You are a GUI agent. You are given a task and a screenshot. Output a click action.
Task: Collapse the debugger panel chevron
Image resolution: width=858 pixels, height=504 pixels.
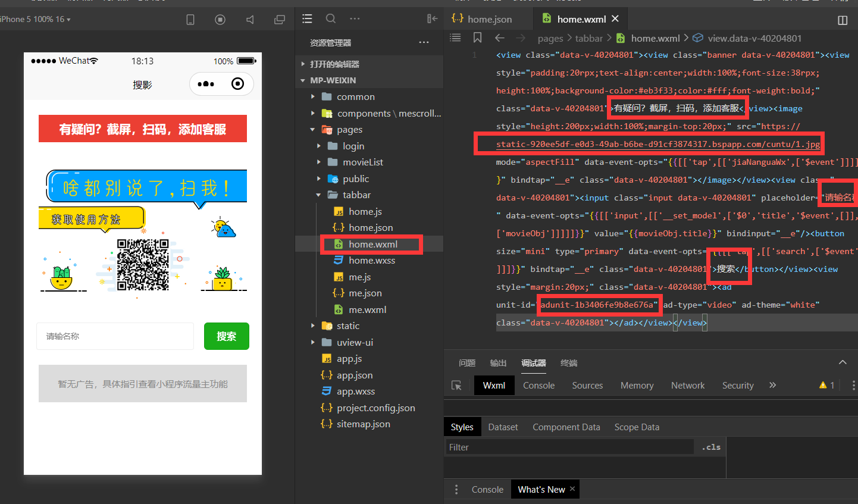(x=843, y=362)
